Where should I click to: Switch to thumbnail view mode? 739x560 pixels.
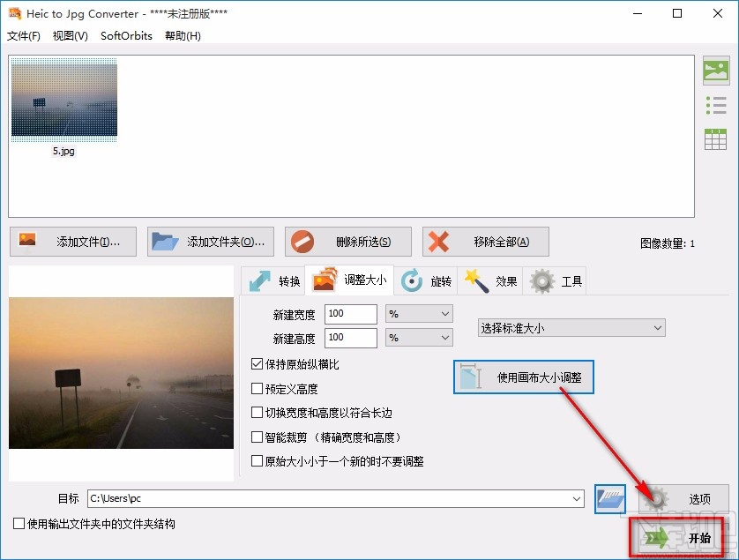(715, 71)
